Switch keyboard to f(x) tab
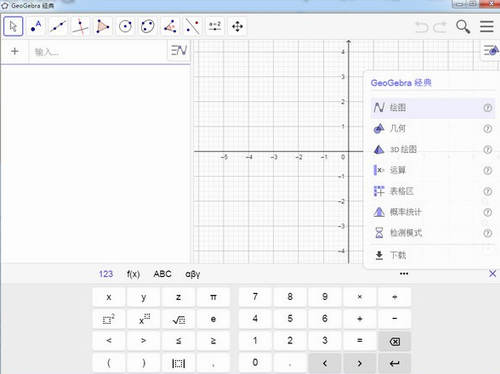Viewport: 500px width, 374px height. coord(133,274)
